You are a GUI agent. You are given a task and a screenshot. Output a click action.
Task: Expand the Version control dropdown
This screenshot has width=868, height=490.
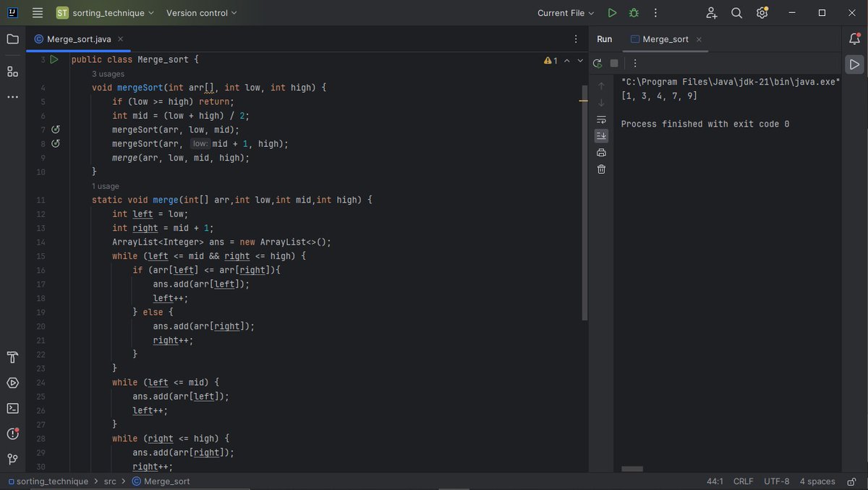[201, 12]
